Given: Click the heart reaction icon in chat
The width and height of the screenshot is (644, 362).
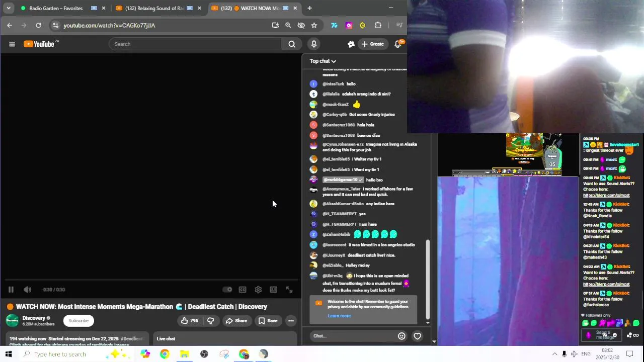Looking at the screenshot, I should pyautogui.click(x=418, y=336).
